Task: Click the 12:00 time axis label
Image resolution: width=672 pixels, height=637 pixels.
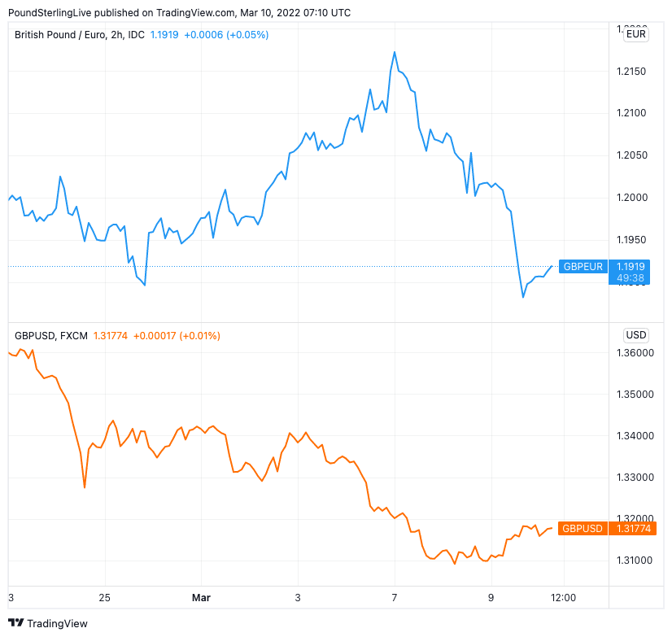Action: tap(563, 598)
